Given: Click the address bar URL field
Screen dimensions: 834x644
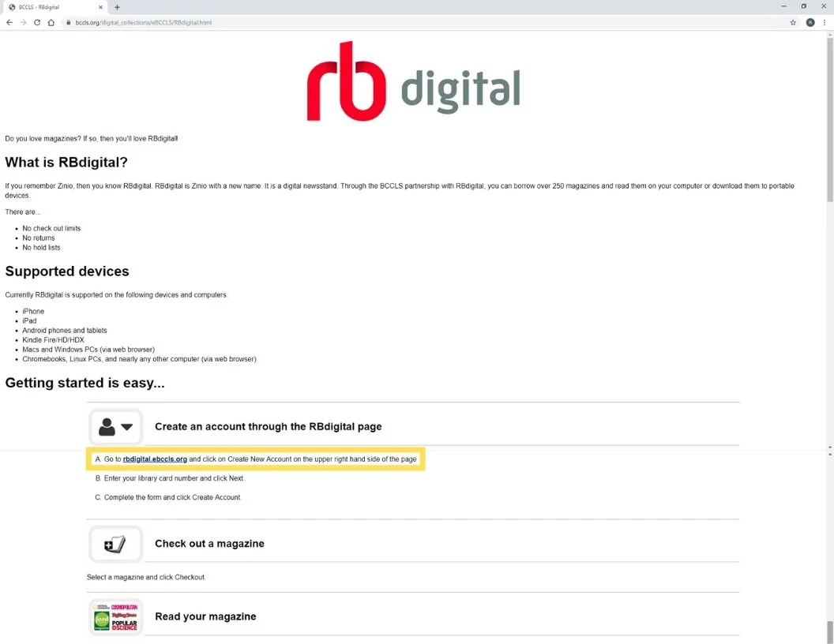Looking at the screenshot, I should pyautogui.click(x=426, y=22).
